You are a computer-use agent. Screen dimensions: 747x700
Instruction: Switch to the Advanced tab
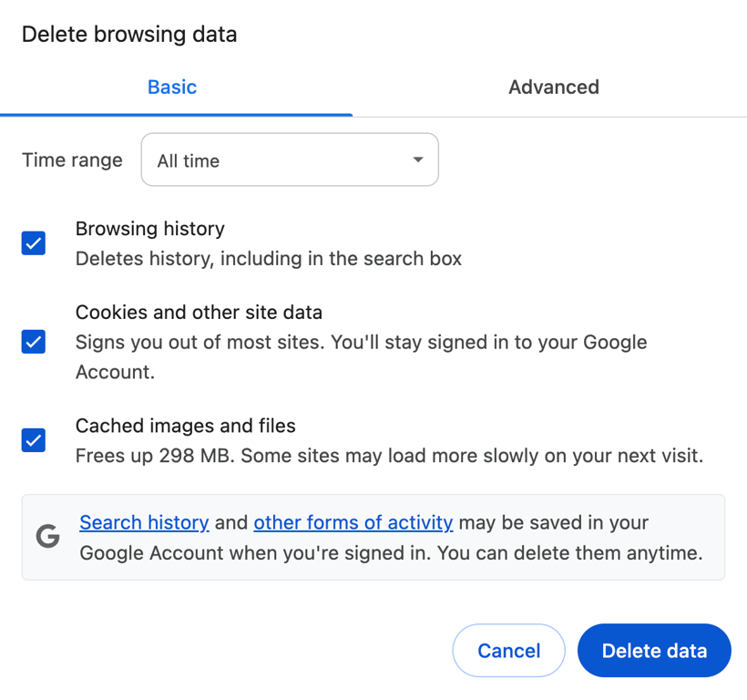coord(553,87)
